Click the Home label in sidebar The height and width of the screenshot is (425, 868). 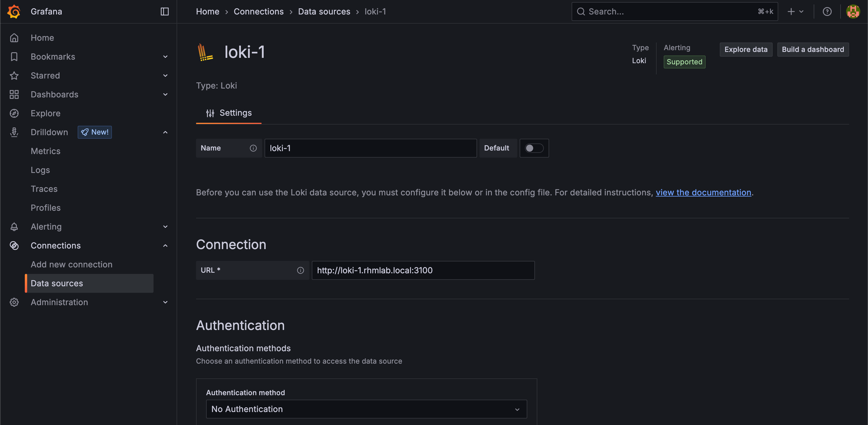click(x=42, y=38)
